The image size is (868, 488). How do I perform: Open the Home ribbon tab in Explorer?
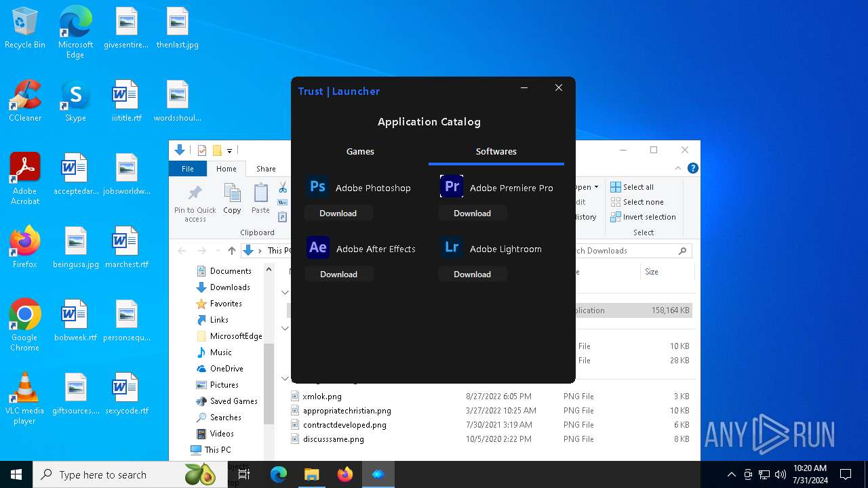click(x=226, y=169)
